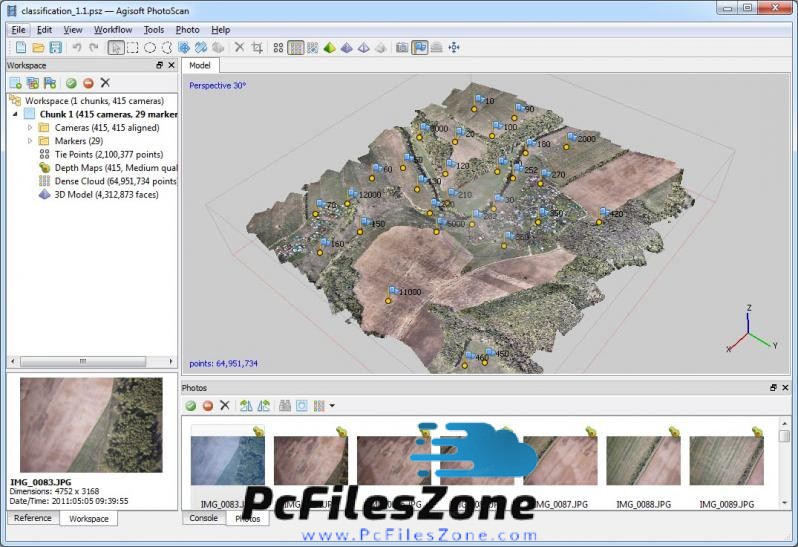Click the blue square icon in the Photos toolbar
The image size is (798, 547).
(x=302, y=406)
